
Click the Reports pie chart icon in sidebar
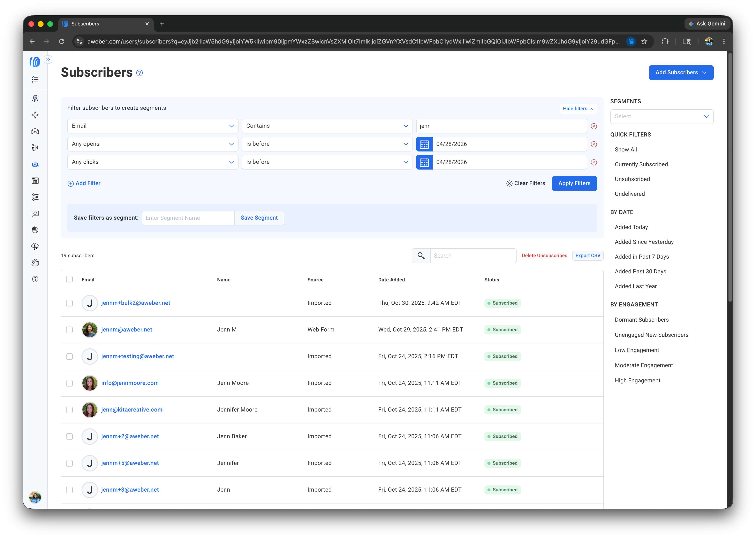click(x=35, y=230)
